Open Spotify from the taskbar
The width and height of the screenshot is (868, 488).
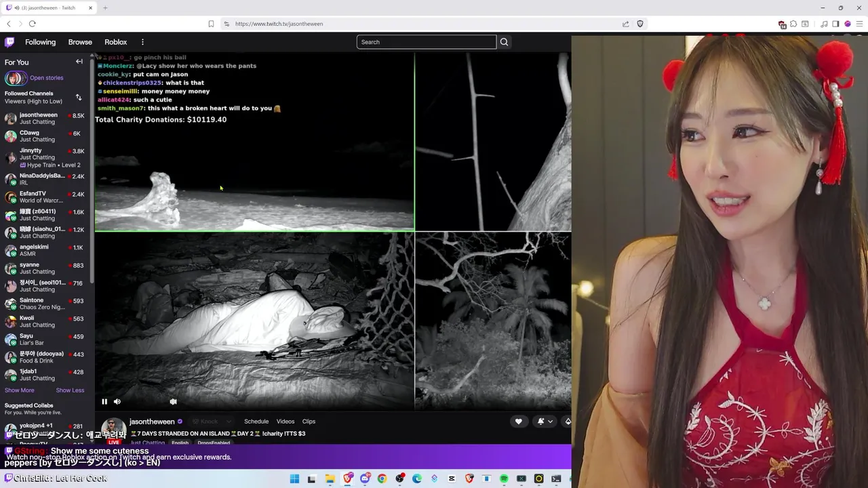click(504, 479)
